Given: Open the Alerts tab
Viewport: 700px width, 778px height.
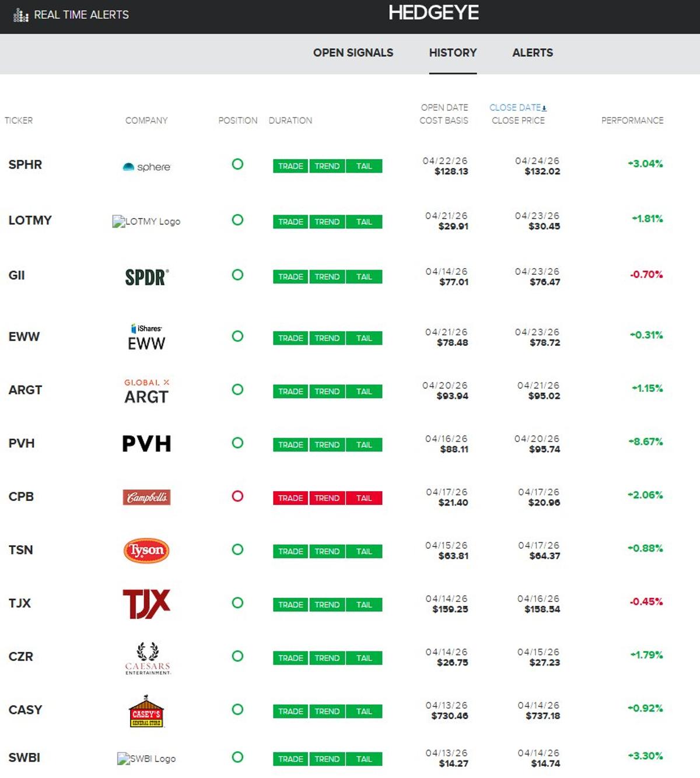Looking at the screenshot, I should [533, 53].
